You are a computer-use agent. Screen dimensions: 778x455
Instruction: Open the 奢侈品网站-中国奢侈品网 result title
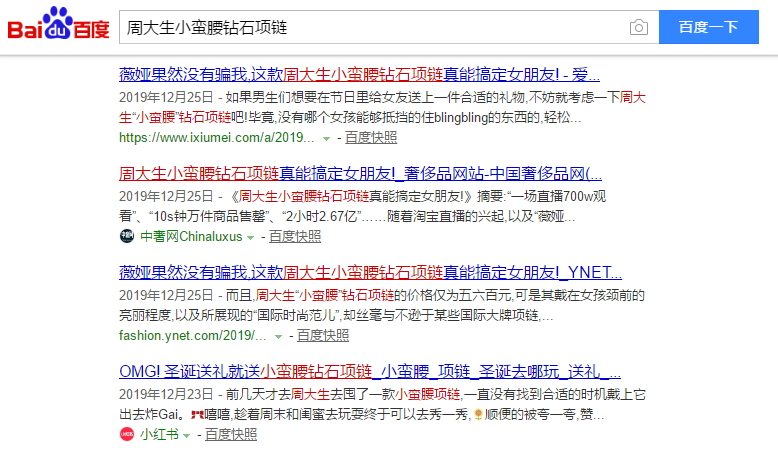(x=360, y=174)
